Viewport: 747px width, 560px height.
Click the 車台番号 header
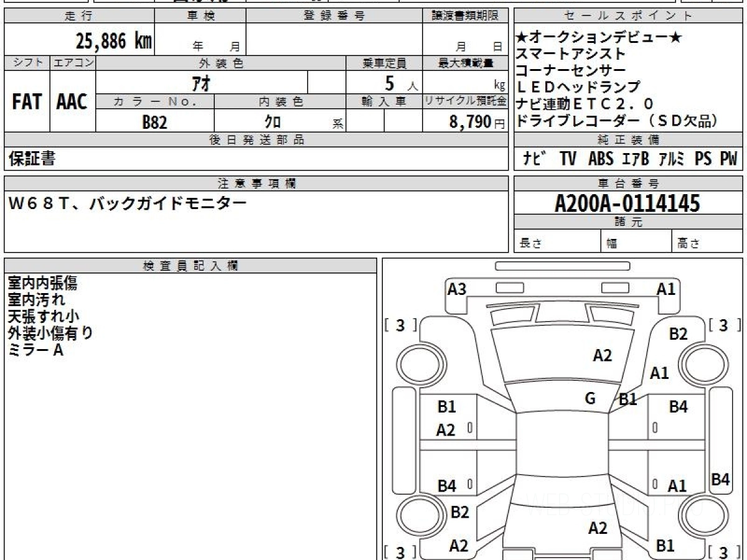[629, 184]
